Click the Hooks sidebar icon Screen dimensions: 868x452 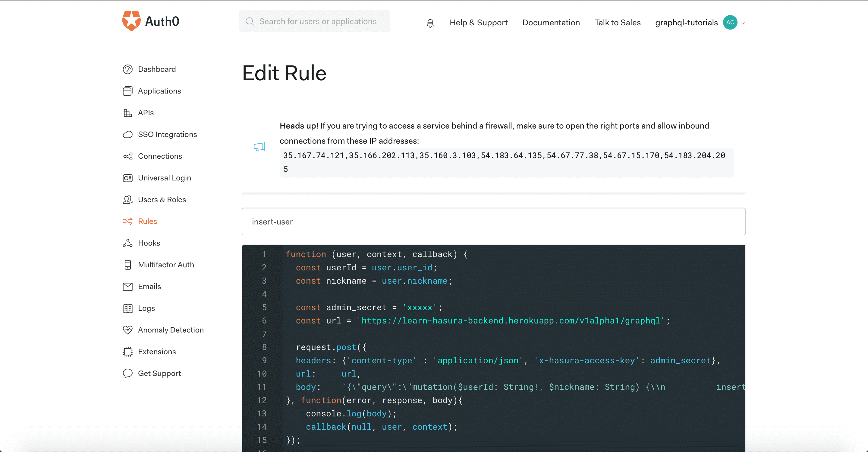128,243
